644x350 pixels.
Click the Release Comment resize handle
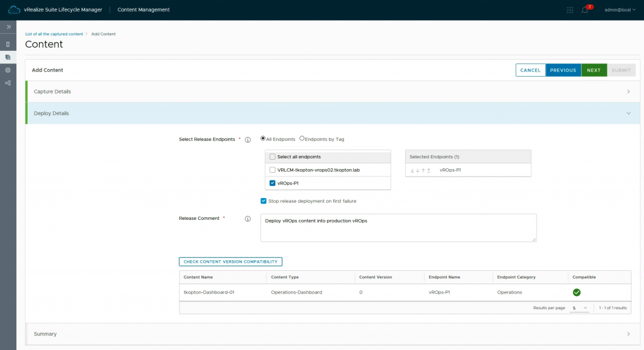533,239
